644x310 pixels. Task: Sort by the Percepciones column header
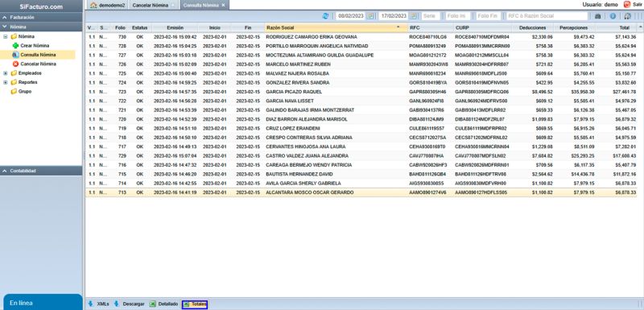tap(575, 27)
